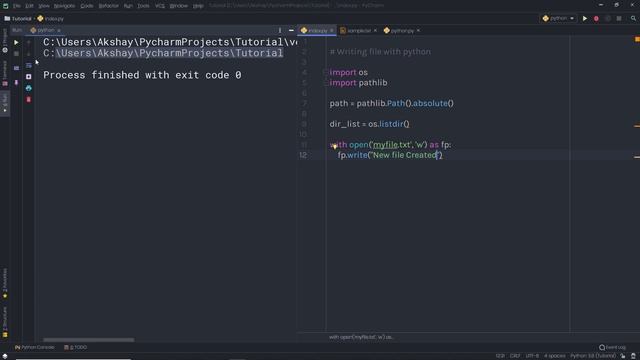Screen dimensions: 640x360
Task: Collapse the import block fold marker
Action: click(x=325, y=72)
